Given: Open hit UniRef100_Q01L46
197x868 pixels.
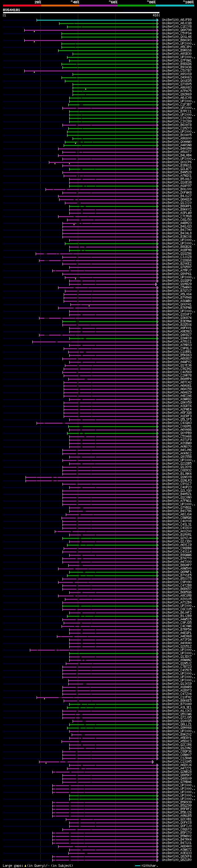Looking at the screenshot, I should tap(177, 37).
